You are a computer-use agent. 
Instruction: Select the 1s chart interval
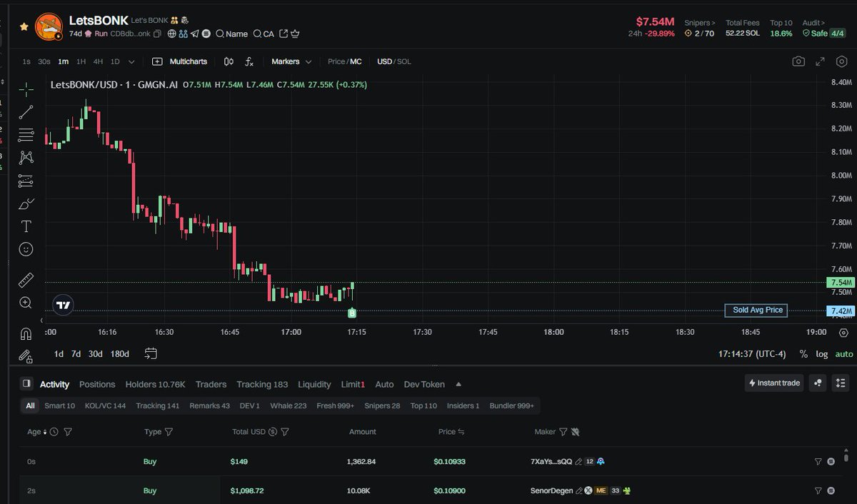tap(26, 61)
